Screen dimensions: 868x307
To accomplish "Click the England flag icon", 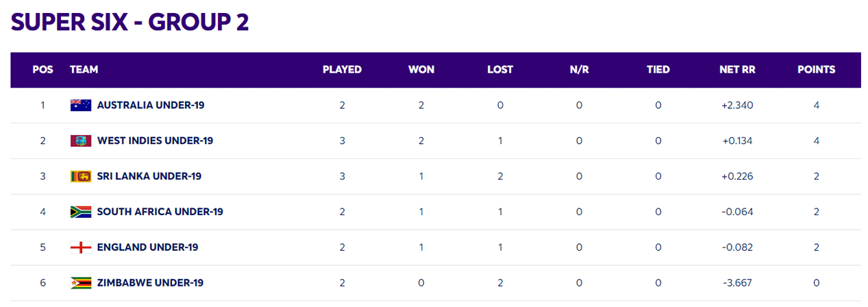I will tap(80, 247).
